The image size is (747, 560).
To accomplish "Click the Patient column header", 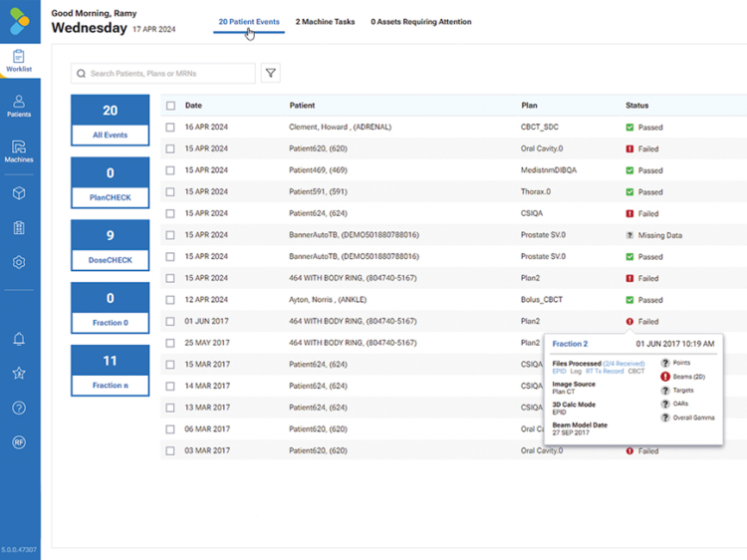I will 302,106.
